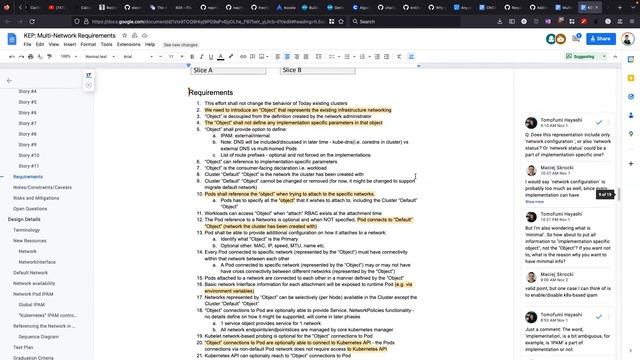The image size is (640, 360).
Task: Justify the text alignment
Action: [306, 57]
